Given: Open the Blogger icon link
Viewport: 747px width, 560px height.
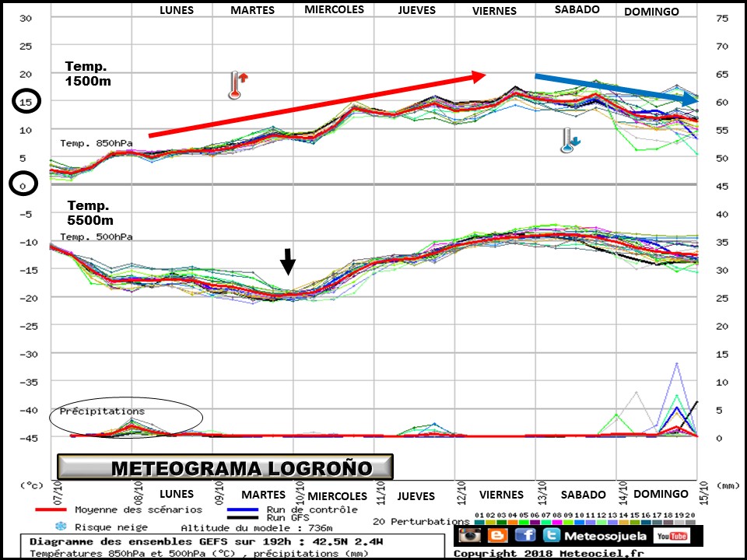Looking at the screenshot, I should pyautogui.click(x=497, y=535).
